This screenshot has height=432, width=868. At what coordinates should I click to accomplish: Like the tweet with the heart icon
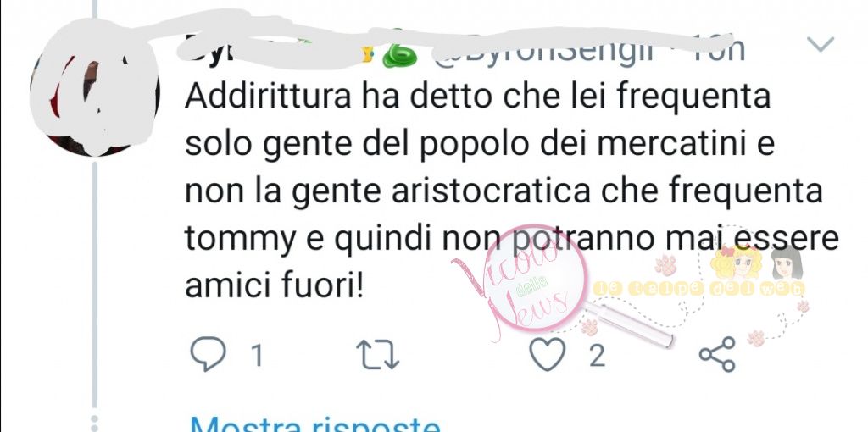548,355
